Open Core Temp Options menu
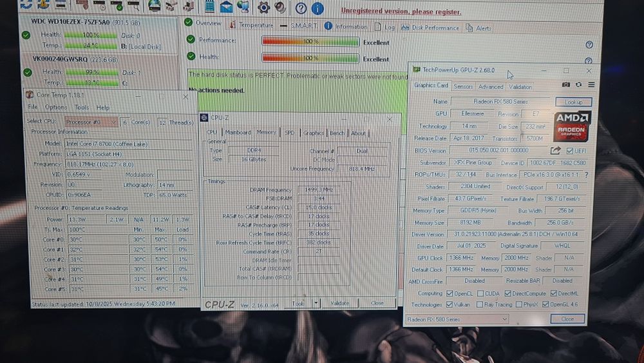 [56, 107]
